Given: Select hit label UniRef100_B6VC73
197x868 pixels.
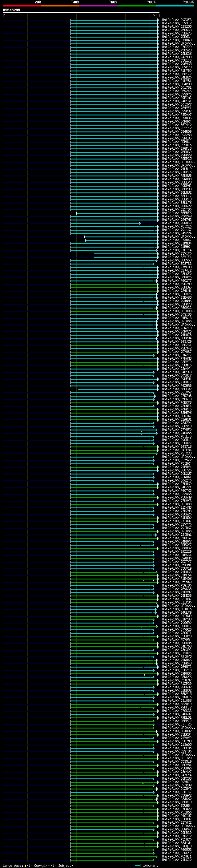Looking at the screenshot, I should tap(176, 67).
